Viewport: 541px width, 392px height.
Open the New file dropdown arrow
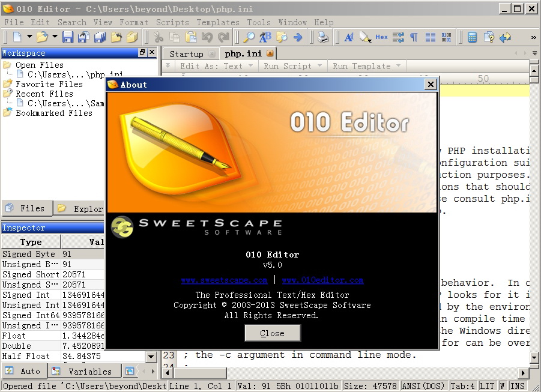[29, 37]
